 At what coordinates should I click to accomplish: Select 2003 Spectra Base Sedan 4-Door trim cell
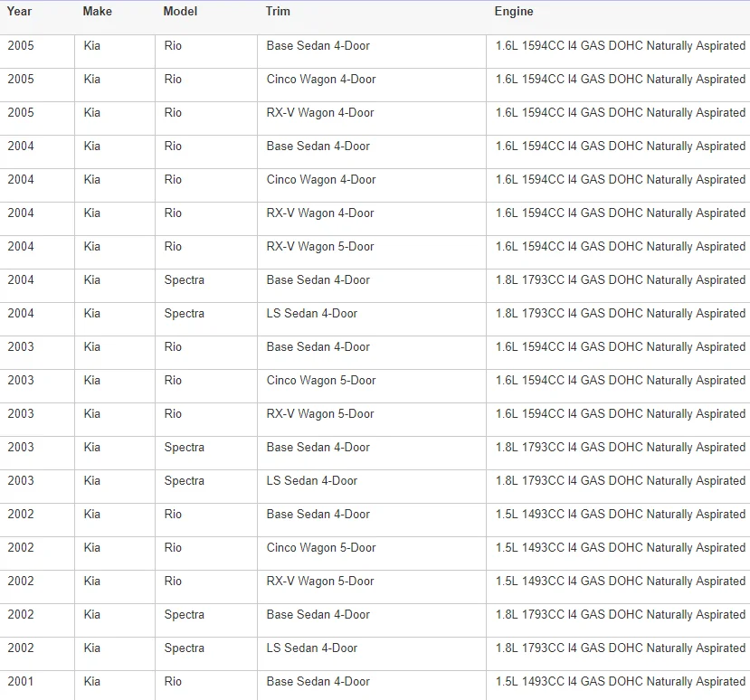pyautogui.click(x=372, y=453)
